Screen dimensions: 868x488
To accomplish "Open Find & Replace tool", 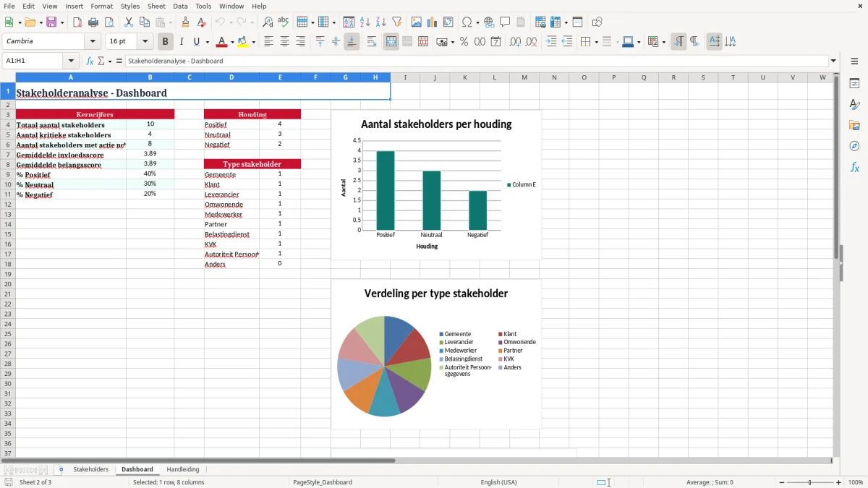I will tap(268, 22).
